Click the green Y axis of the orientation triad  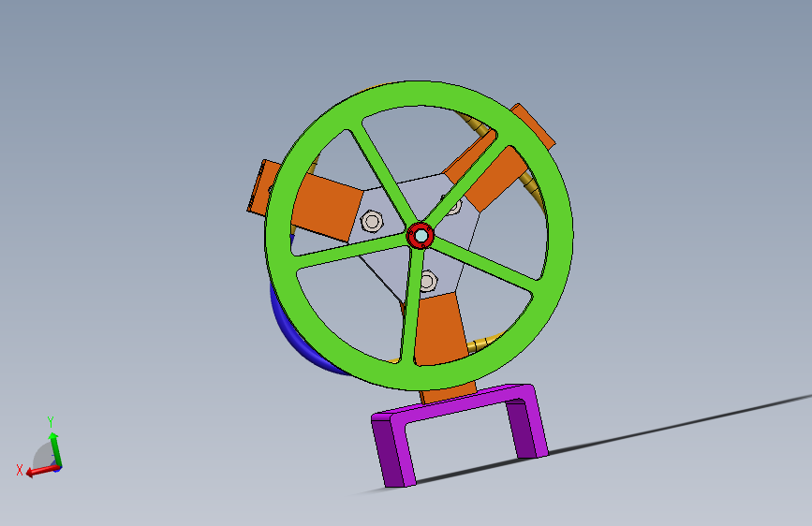[55, 449]
